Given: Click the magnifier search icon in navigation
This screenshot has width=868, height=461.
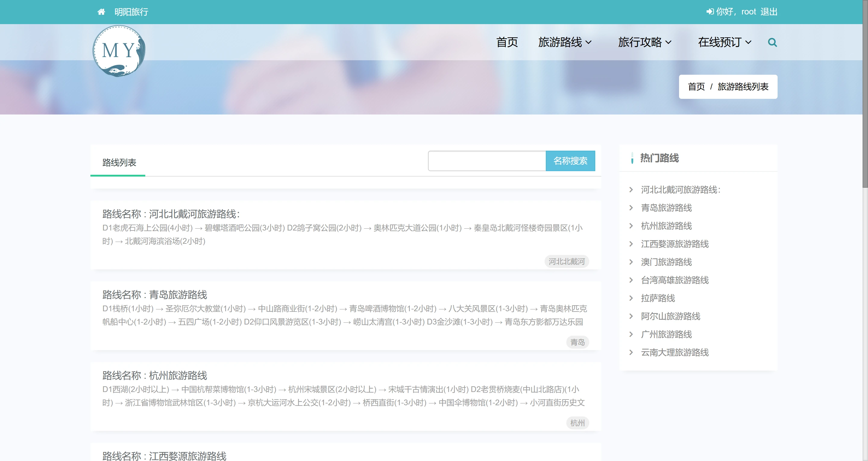Looking at the screenshot, I should [x=772, y=42].
